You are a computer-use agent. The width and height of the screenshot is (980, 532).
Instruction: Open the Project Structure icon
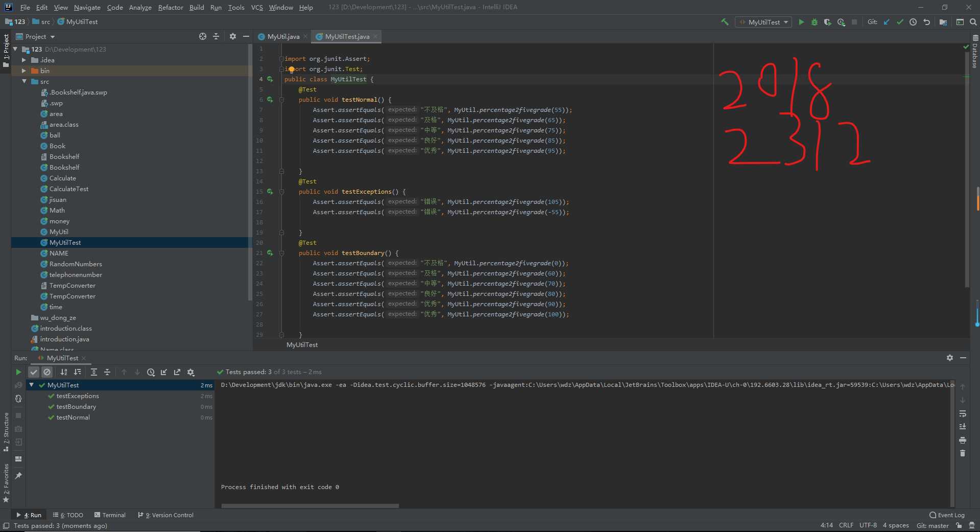943,22
